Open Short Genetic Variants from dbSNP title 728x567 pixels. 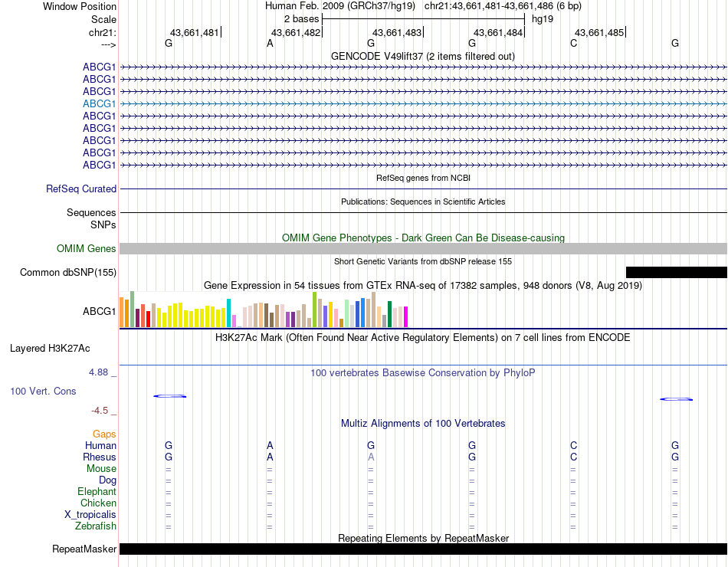423,261
